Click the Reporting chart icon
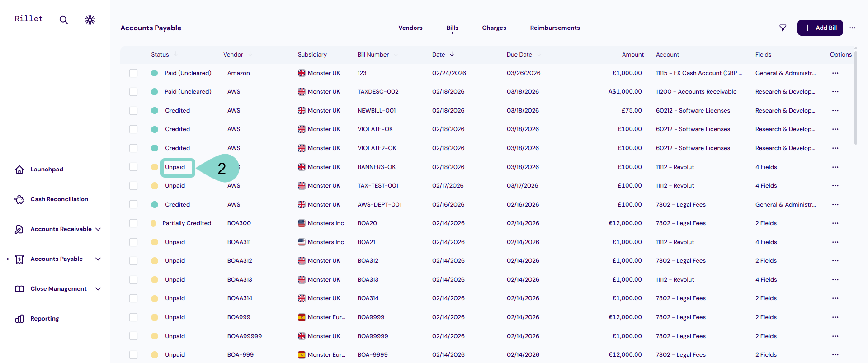Screen dimensions: 868x363 pos(19,319)
